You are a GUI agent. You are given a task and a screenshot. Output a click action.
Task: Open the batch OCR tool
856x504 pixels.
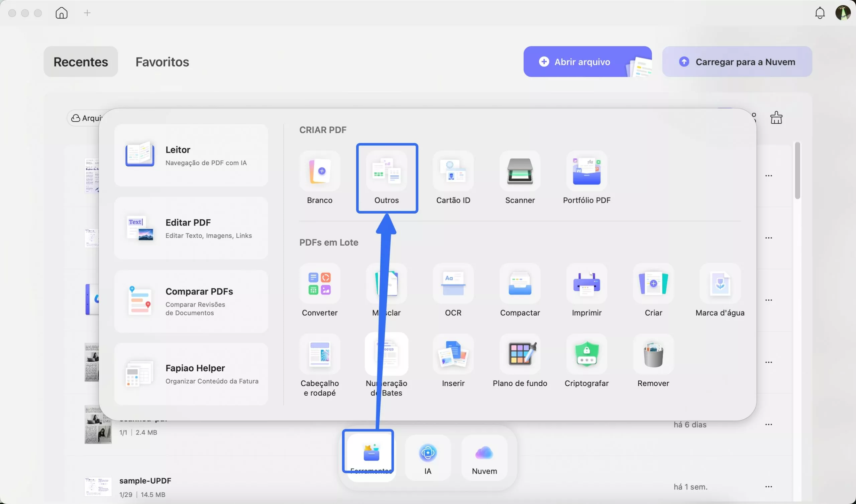453,284
